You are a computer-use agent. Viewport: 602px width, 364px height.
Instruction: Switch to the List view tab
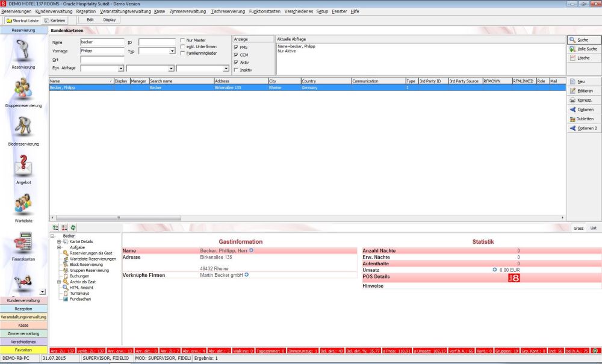click(593, 228)
